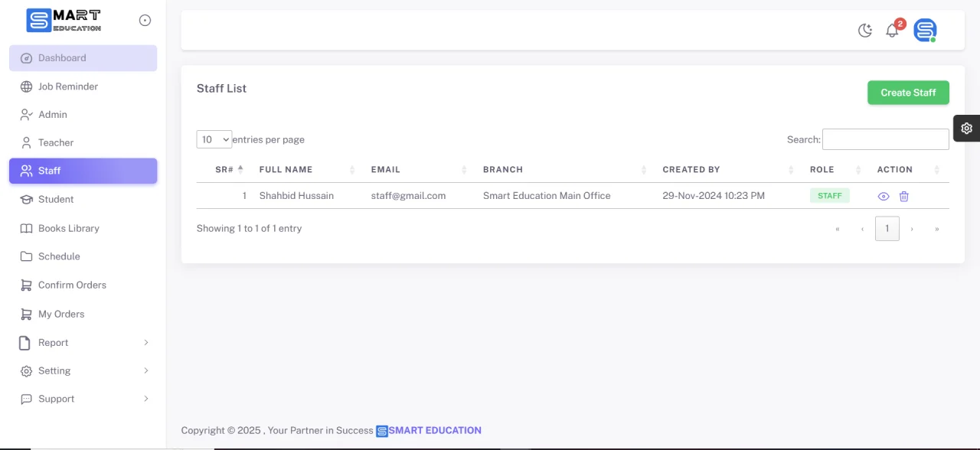Open My Orders page

[x=83, y=314]
